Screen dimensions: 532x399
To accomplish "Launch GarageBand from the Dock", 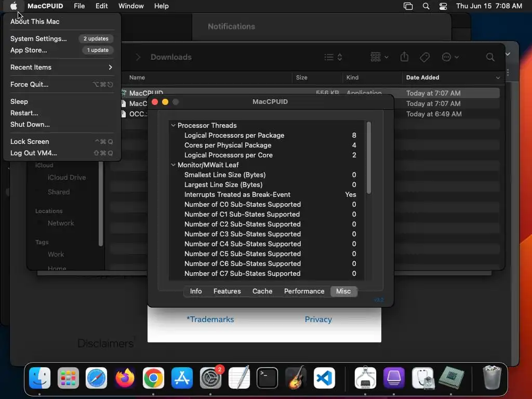I will pos(296,378).
